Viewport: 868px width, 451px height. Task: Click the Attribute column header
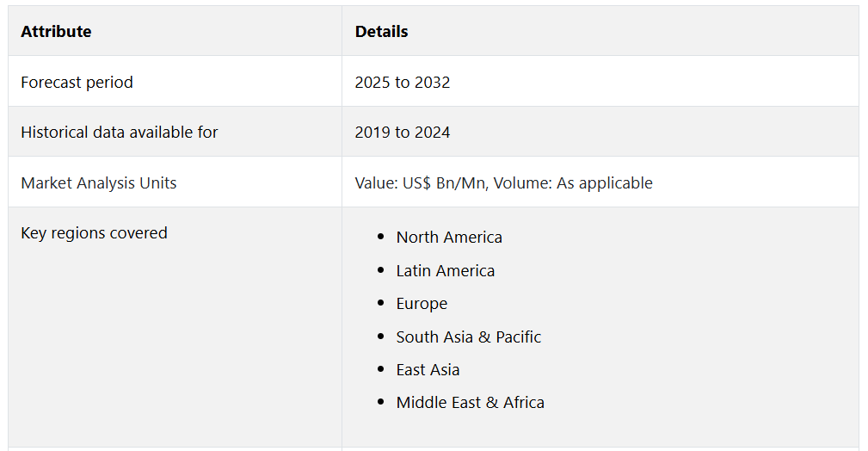pos(56,32)
